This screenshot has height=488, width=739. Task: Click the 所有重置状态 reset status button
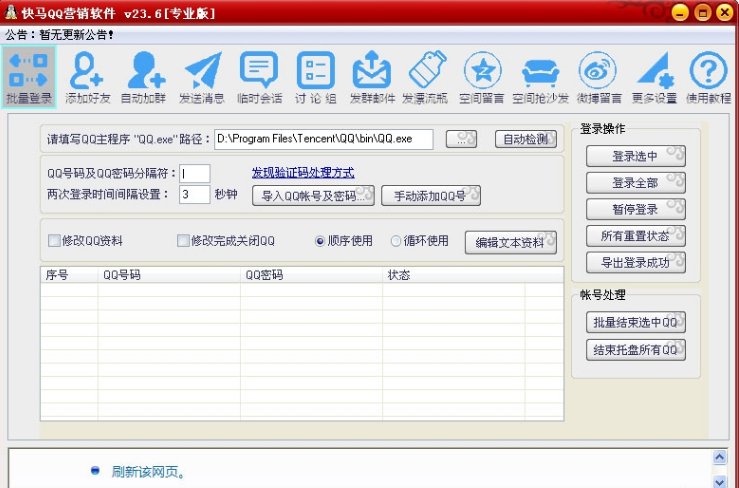click(635, 236)
